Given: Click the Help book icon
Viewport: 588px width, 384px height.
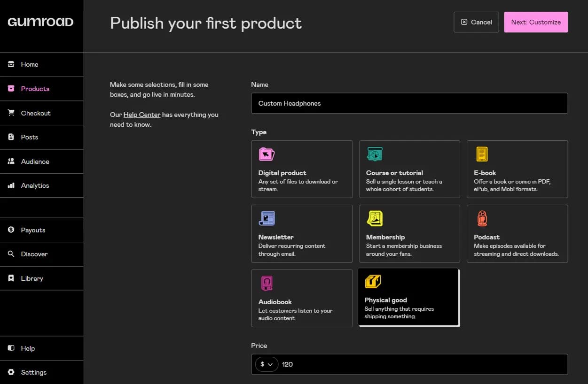Looking at the screenshot, I should (11, 348).
